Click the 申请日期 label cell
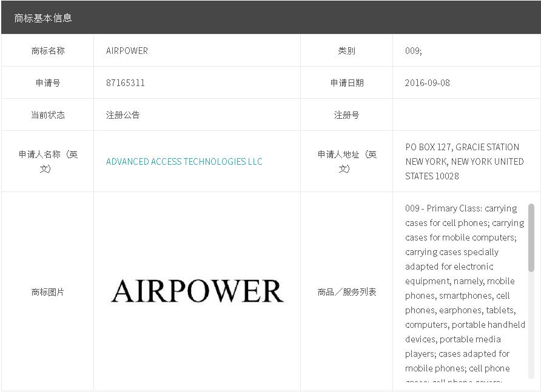This screenshot has height=392, width=541. coord(346,83)
